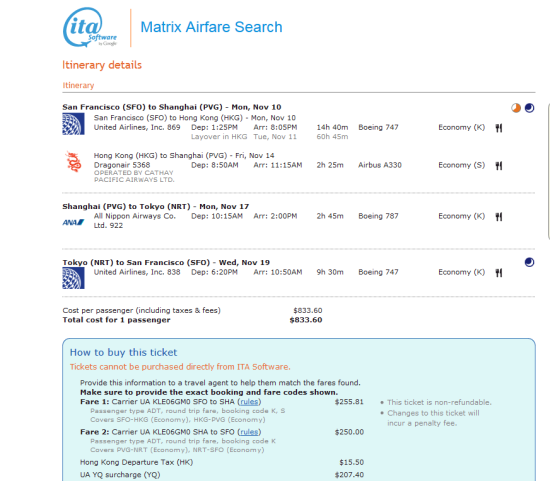
Task: Click the meal icon for United flight 869
Action: 499,128
